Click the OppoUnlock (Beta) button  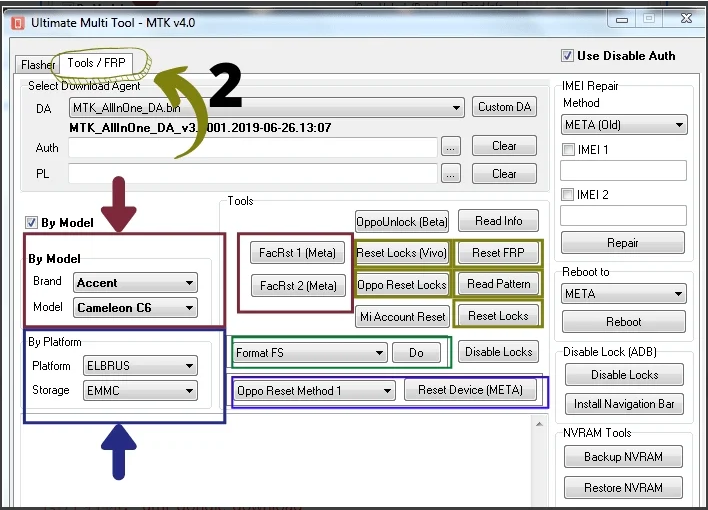(401, 222)
